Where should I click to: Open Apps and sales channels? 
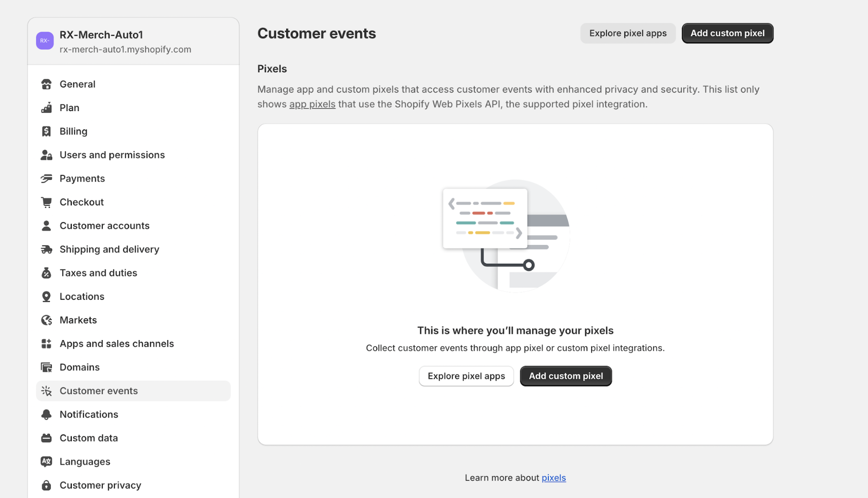click(117, 343)
